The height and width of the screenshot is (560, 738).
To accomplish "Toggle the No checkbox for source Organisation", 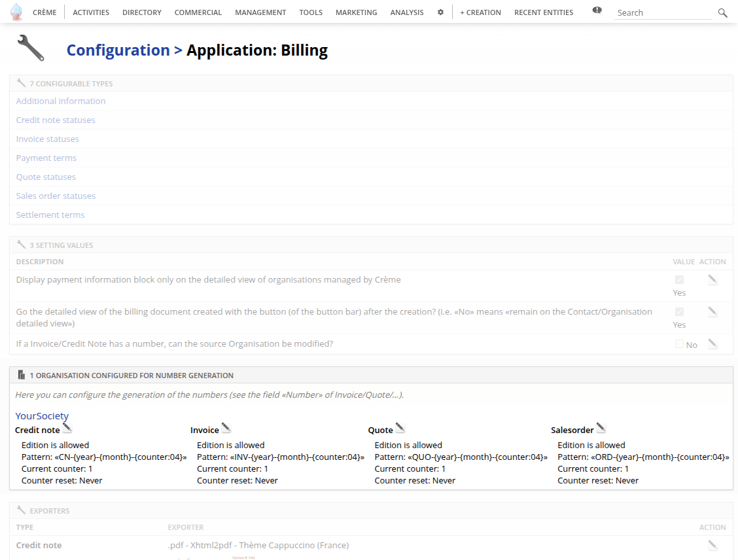I will [x=679, y=344].
